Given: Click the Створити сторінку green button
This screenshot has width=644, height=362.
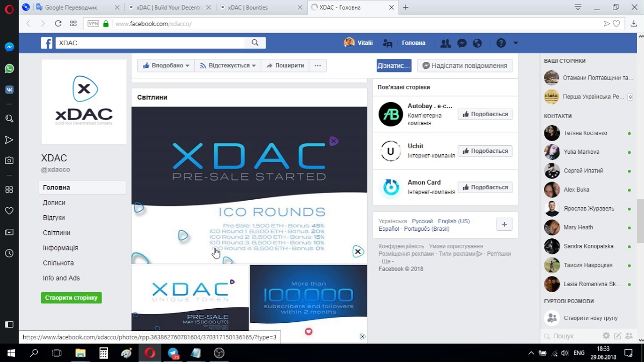Looking at the screenshot, I should pyautogui.click(x=71, y=298).
